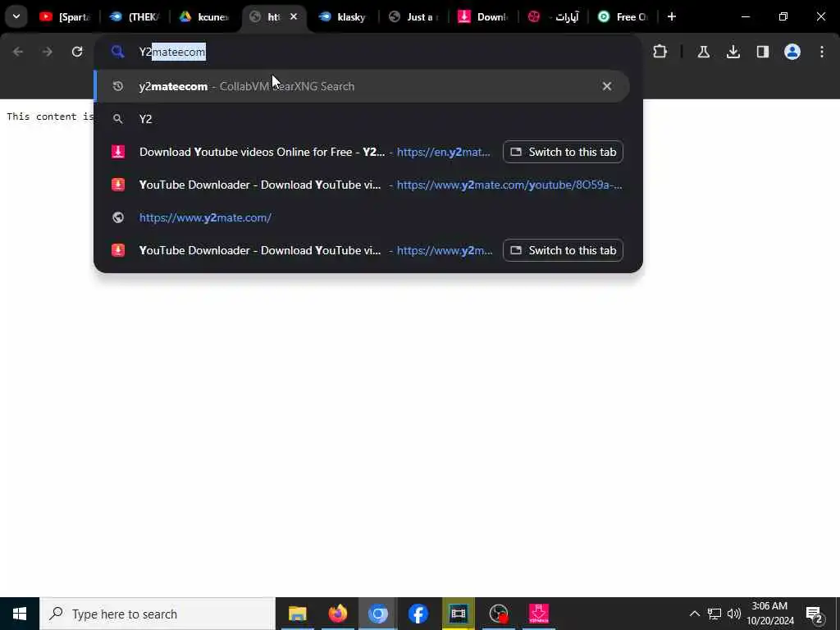Switch to the klasky tab

[x=344, y=16]
